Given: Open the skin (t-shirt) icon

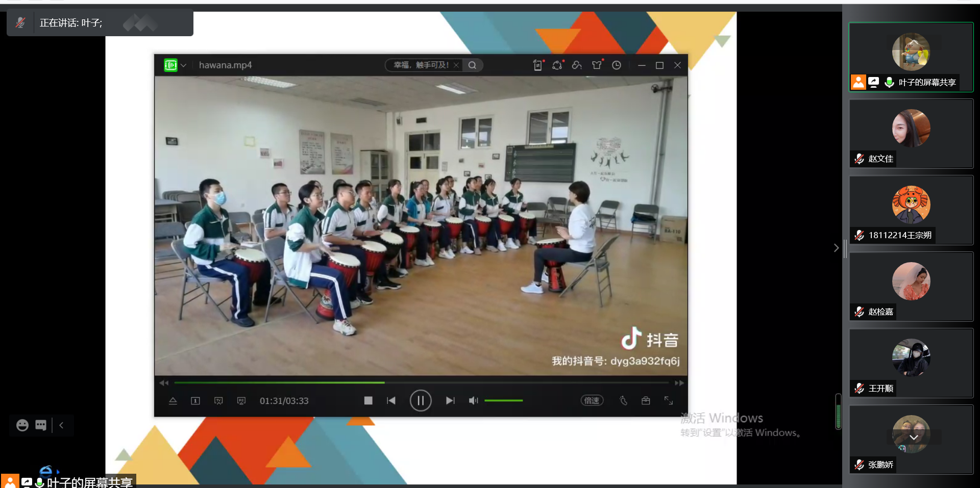Looking at the screenshot, I should pos(597,65).
